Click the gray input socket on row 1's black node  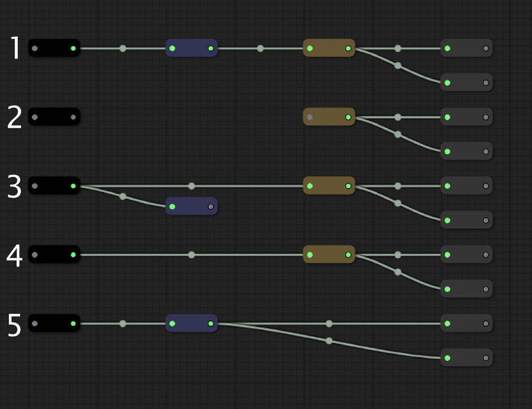[33, 48]
